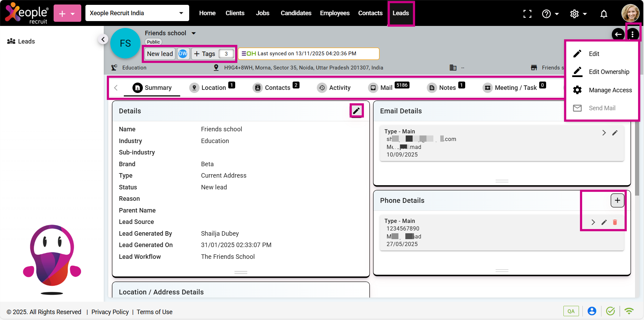Collapse the left sidebar panel
Viewport: 644px width, 320px height.
(x=103, y=39)
